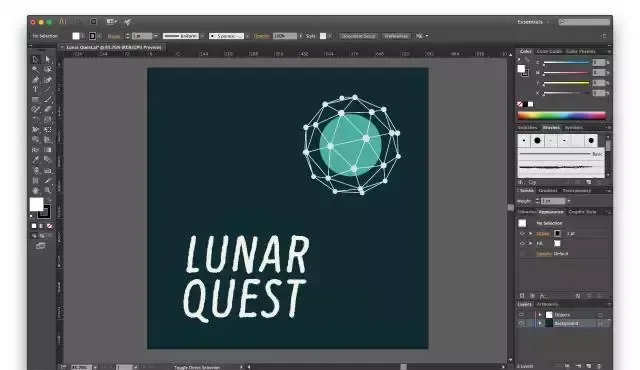The image size is (640, 370).
Task: Select the Eyedropper tool
Action: coord(36,160)
